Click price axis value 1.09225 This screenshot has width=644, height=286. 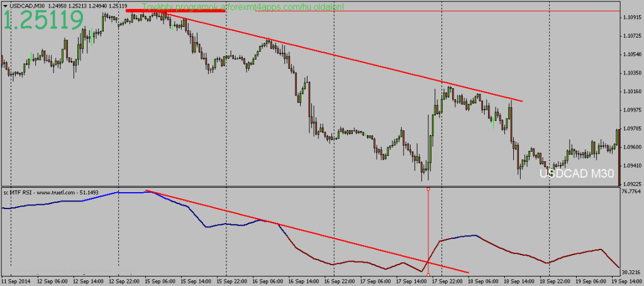631,183
